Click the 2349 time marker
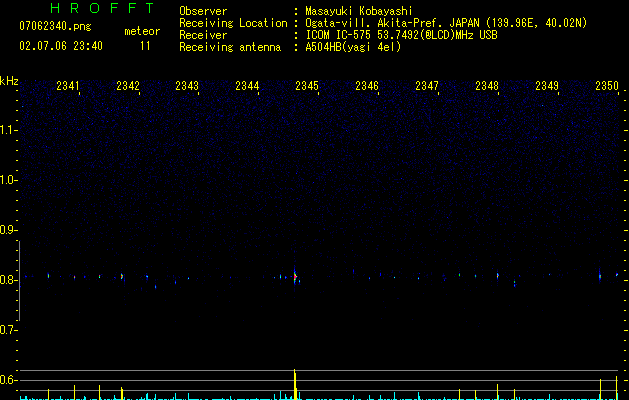Screen dimensions: 629x400 point(547,86)
